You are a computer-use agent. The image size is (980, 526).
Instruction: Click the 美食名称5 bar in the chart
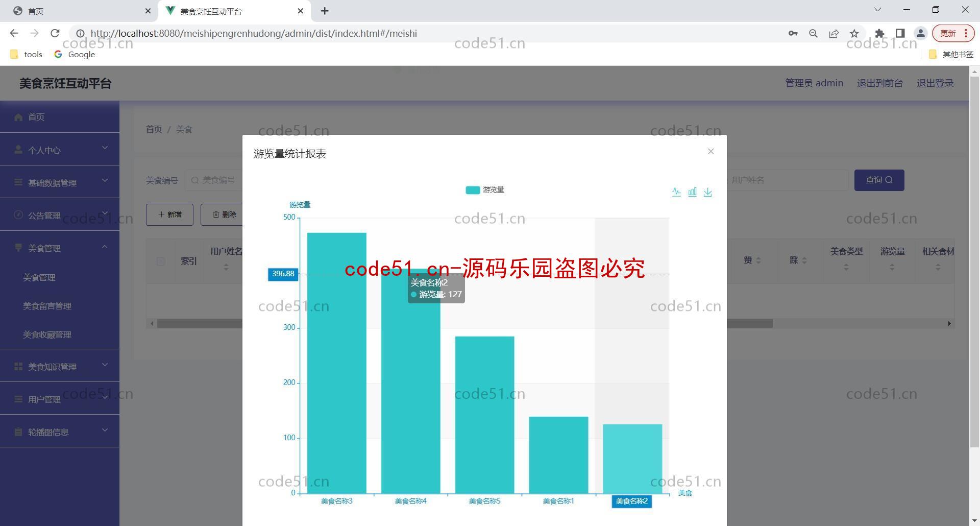click(484, 415)
